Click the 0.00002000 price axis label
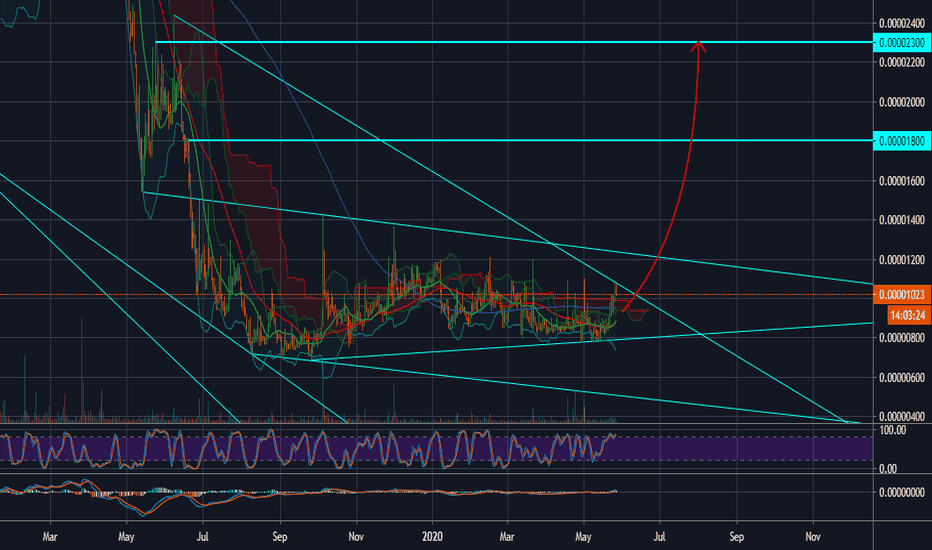932x550 pixels. [902, 102]
